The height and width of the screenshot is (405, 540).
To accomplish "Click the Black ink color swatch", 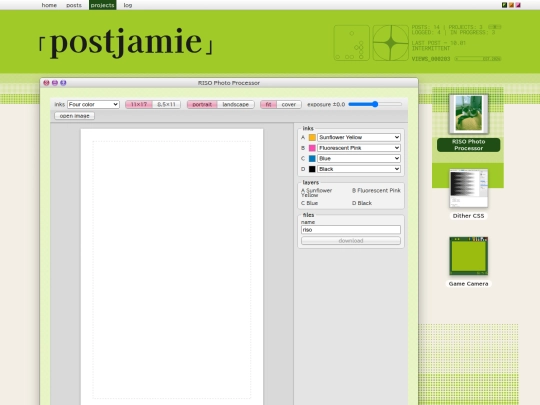I will coord(312,169).
